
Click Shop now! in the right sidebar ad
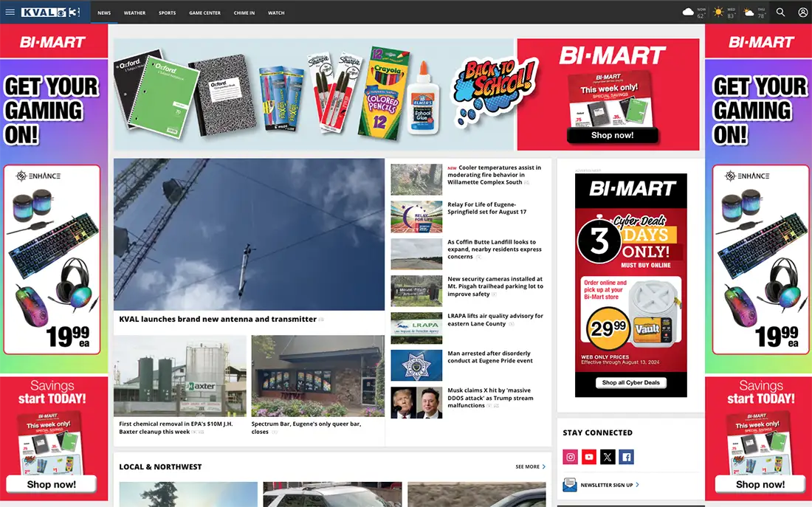click(760, 484)
